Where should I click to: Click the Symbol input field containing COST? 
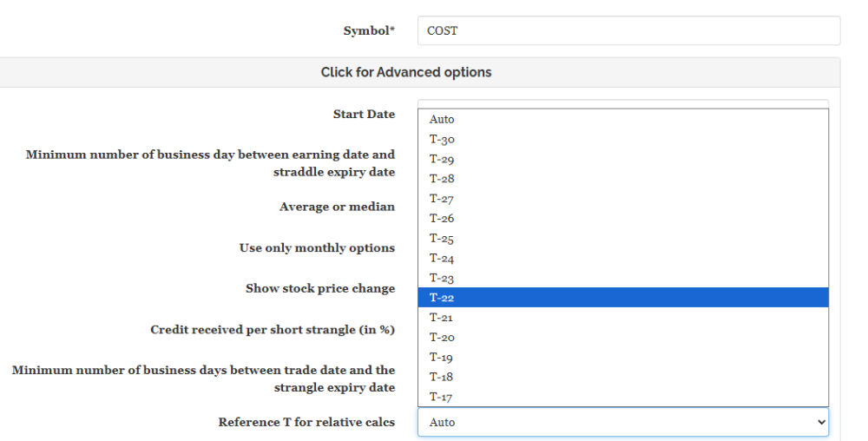628,30
